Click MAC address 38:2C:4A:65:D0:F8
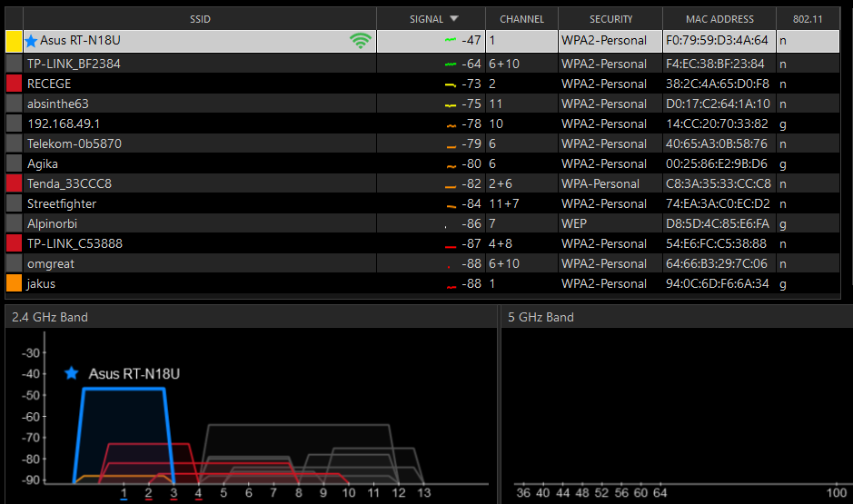 coord(718,84)
